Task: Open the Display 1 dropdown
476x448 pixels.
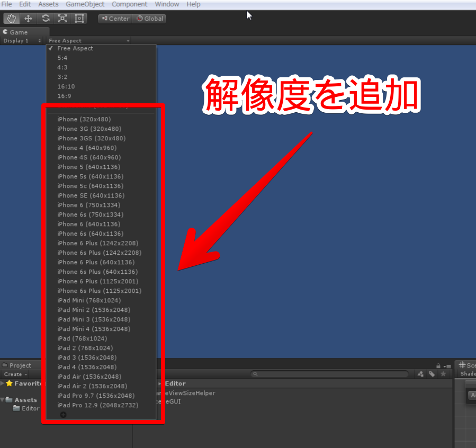Action: click(22, 40)
